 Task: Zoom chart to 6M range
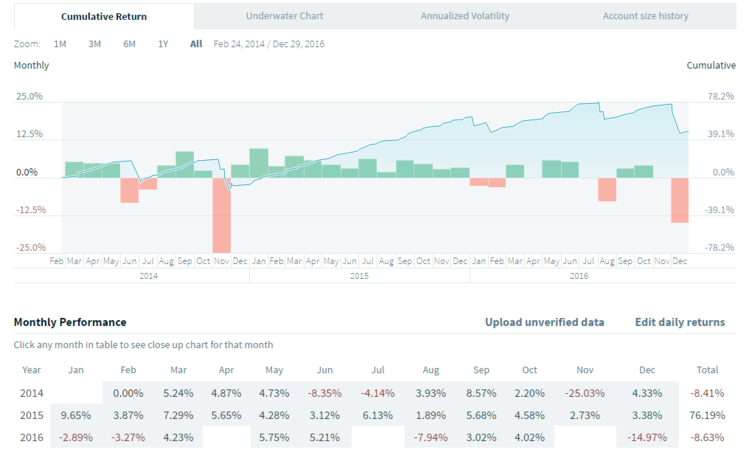click(129, 44)
